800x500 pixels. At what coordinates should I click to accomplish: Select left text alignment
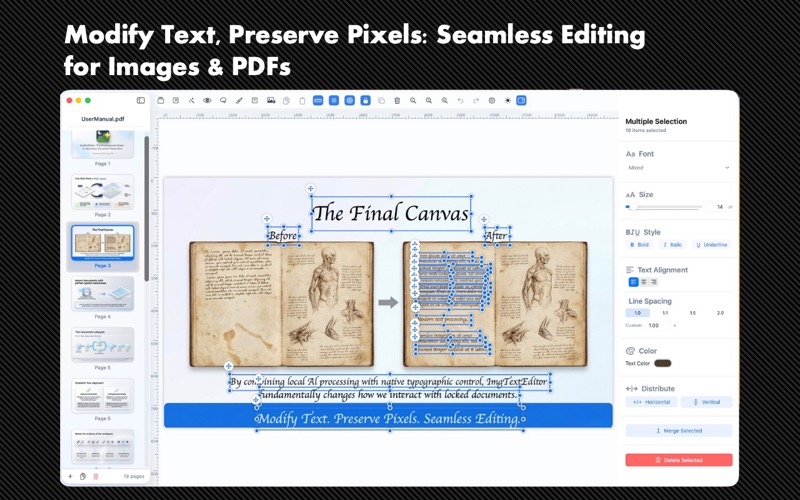pos(634,282)
